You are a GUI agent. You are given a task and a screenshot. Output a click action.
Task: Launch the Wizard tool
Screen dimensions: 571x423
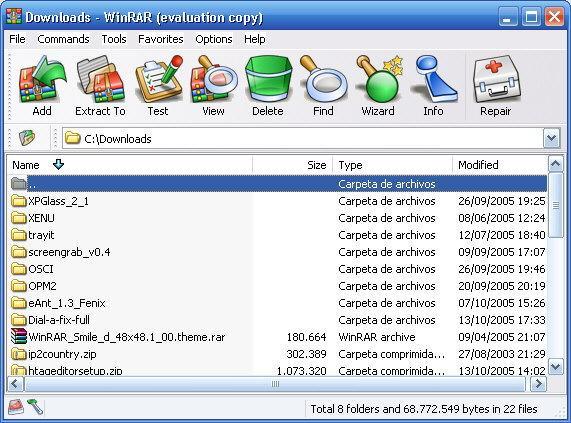[x=378, y=86]
